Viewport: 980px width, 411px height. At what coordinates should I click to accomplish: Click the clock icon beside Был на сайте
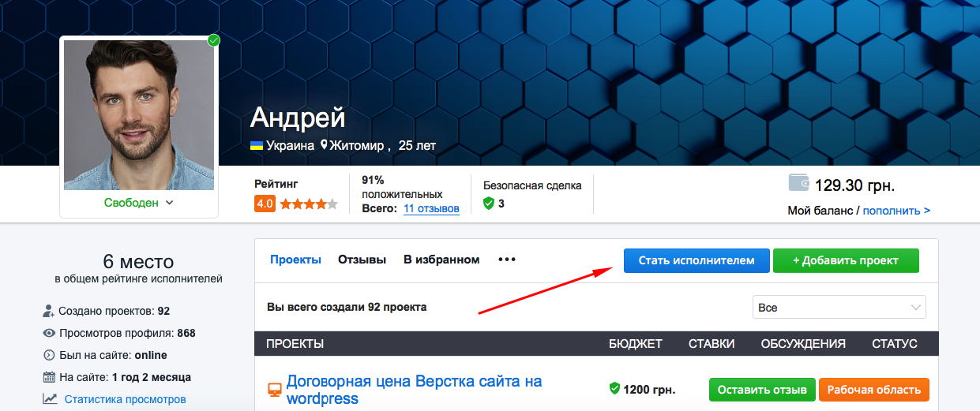click(x=49, y=355)
